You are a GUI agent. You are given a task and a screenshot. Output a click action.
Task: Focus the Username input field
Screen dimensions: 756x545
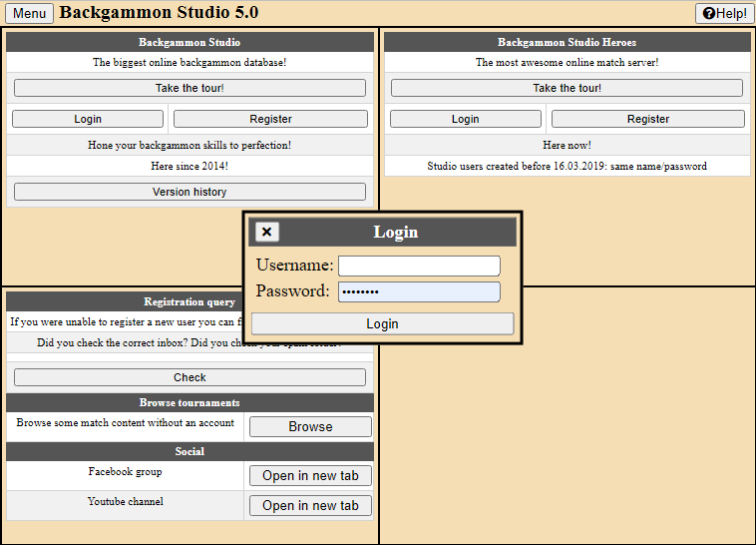pos(419,266)
